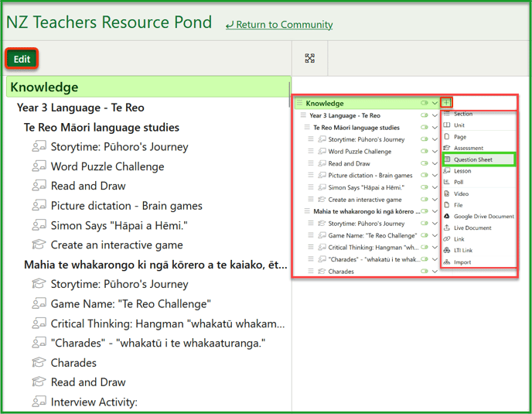
Task: Click drag handle icon of Knowledge row
Action: click(x=299, y=103)
